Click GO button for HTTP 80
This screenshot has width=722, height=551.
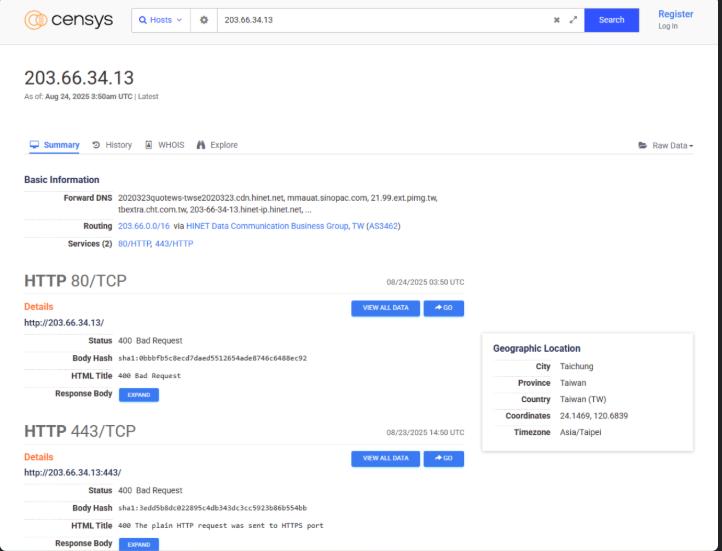pos(444,308)
